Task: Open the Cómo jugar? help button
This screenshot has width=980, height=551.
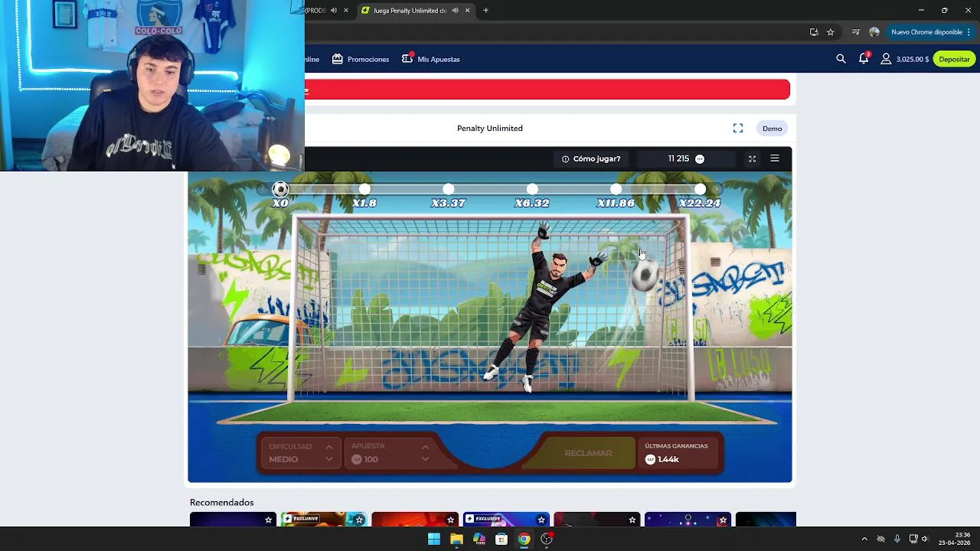Action: 591,158
